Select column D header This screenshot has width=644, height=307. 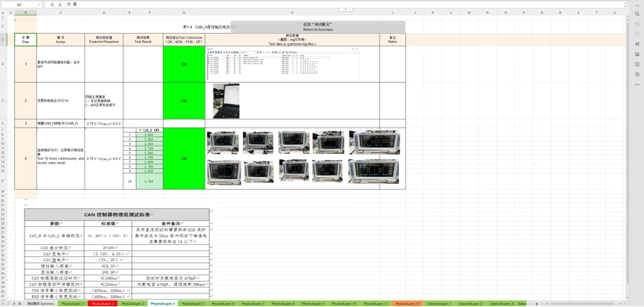pos(104,13)
